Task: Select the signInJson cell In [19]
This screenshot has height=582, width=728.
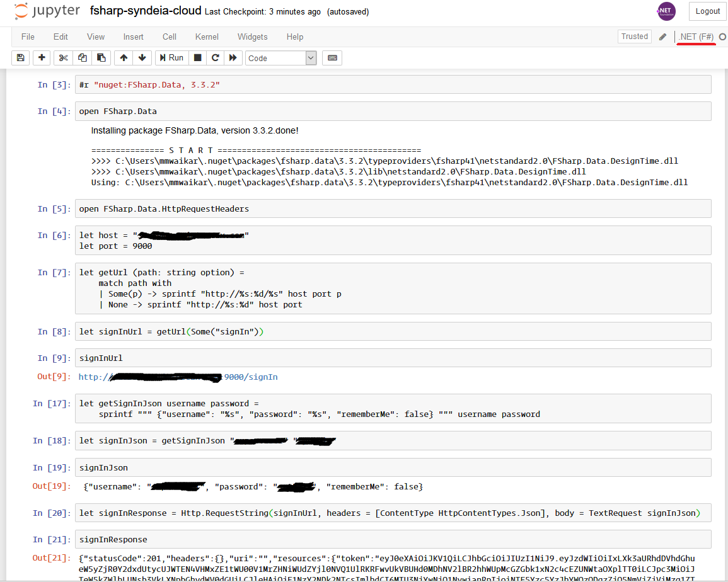Action: (393, 467)
